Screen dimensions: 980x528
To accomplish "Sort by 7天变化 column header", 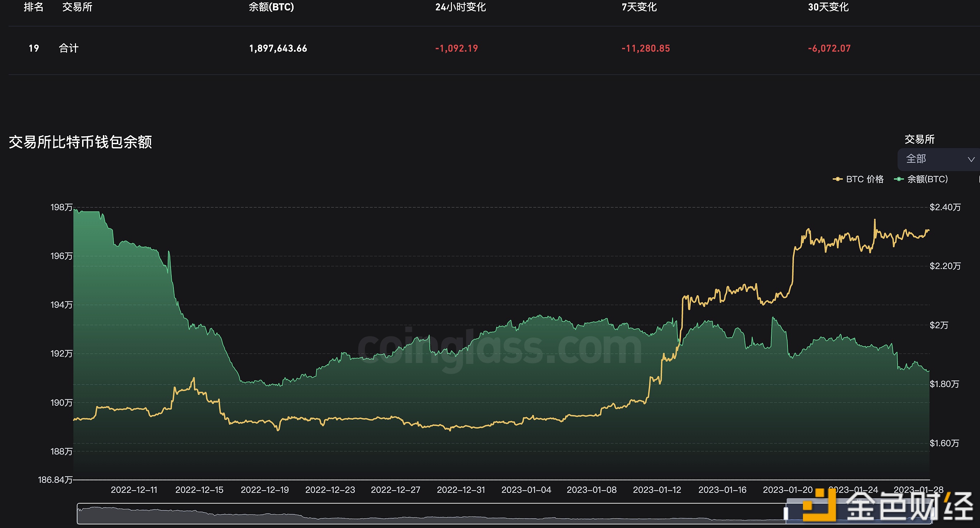I will point(639,7).
